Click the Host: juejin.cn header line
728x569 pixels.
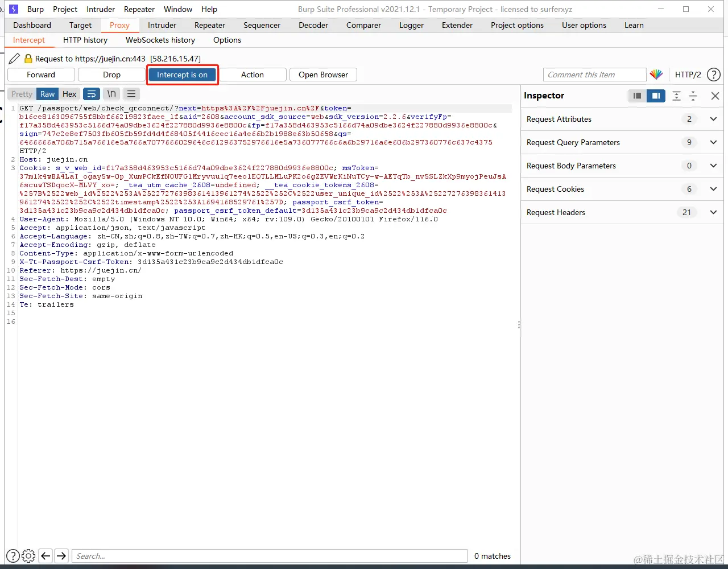(x=53, y=159)
